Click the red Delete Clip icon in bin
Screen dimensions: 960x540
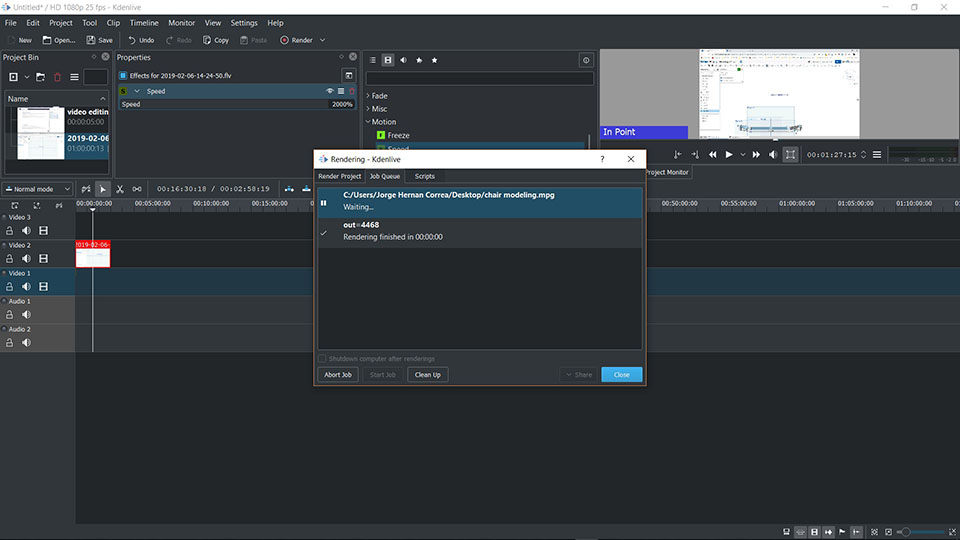click(x=57, y=77)
